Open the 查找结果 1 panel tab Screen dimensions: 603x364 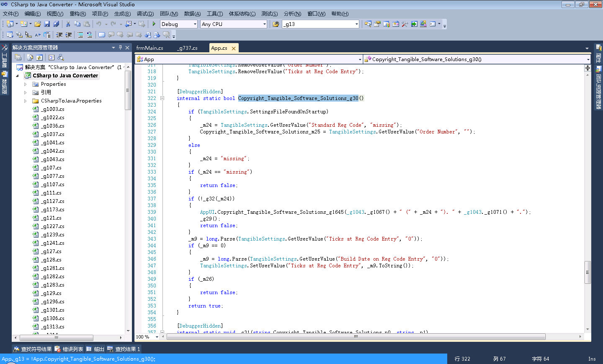pyautogui.click(x=124, y=349)
